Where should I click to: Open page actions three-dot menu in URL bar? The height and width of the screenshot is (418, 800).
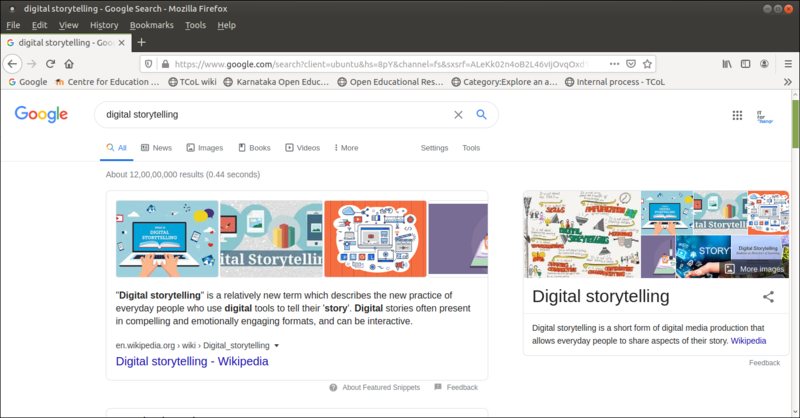click(614, 64)
